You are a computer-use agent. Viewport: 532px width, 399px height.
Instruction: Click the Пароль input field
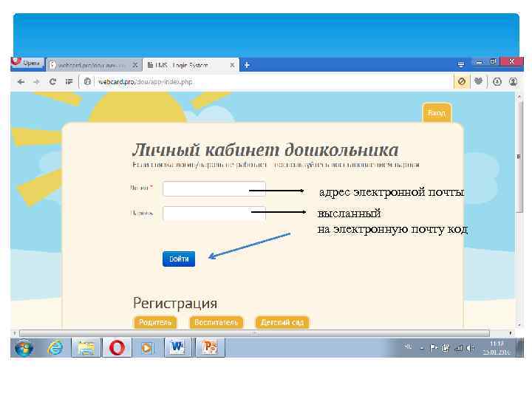tap(214, 214)
